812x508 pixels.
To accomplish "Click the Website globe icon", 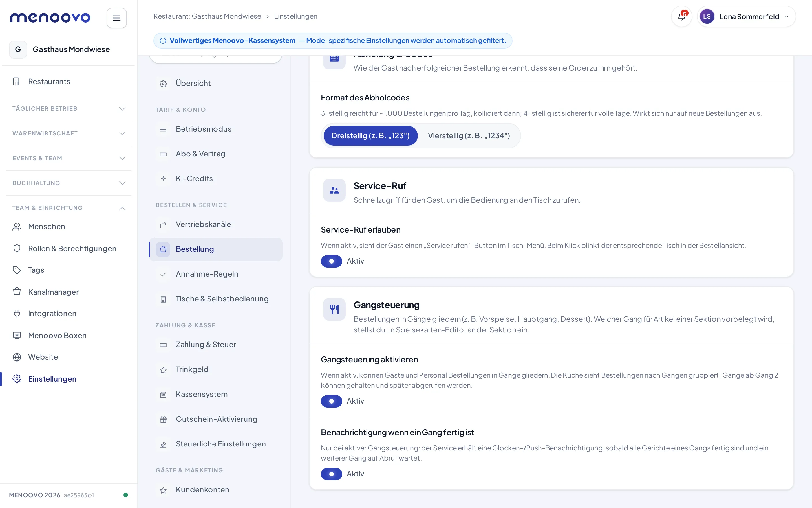I will point(17,357).
